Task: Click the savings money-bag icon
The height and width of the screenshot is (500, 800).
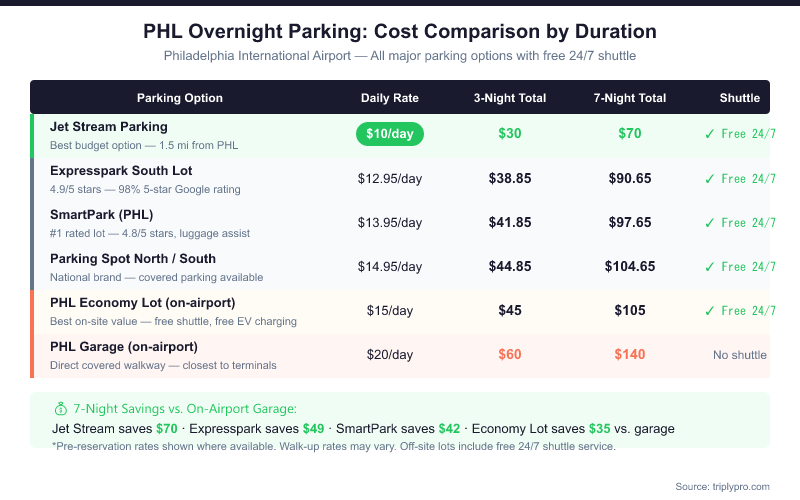Action: [x=59, y=409]
